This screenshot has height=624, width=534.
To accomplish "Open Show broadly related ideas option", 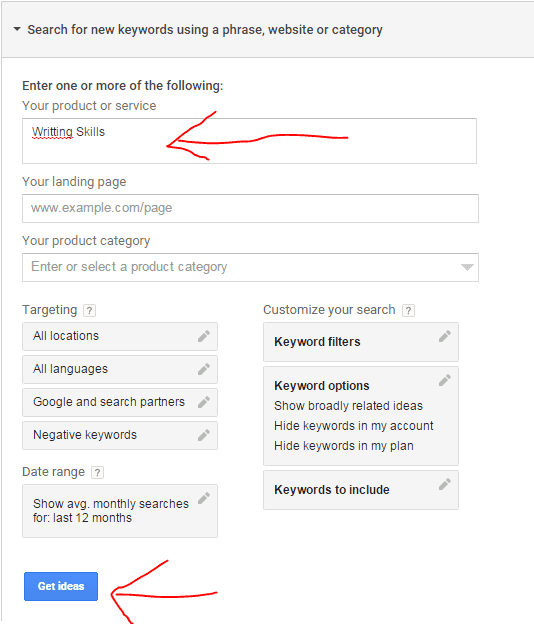I will [348, 406].
